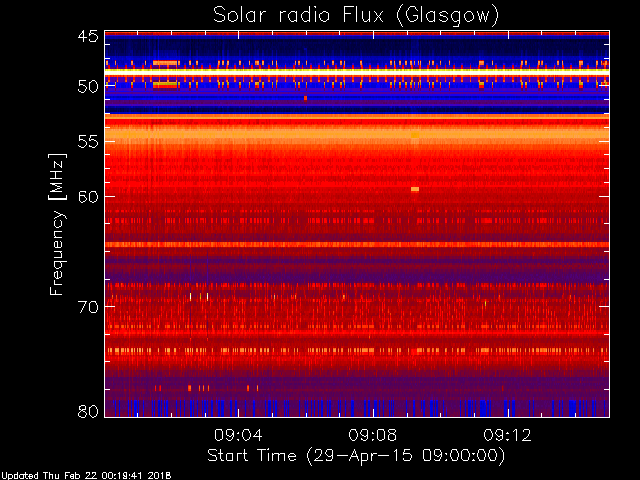Click the 'Updated Thu Feb 22 00:19:41 2018' timestamp
Image resolution: width=640 pixels, height=480 pixels.
click(x=86, y=476)
